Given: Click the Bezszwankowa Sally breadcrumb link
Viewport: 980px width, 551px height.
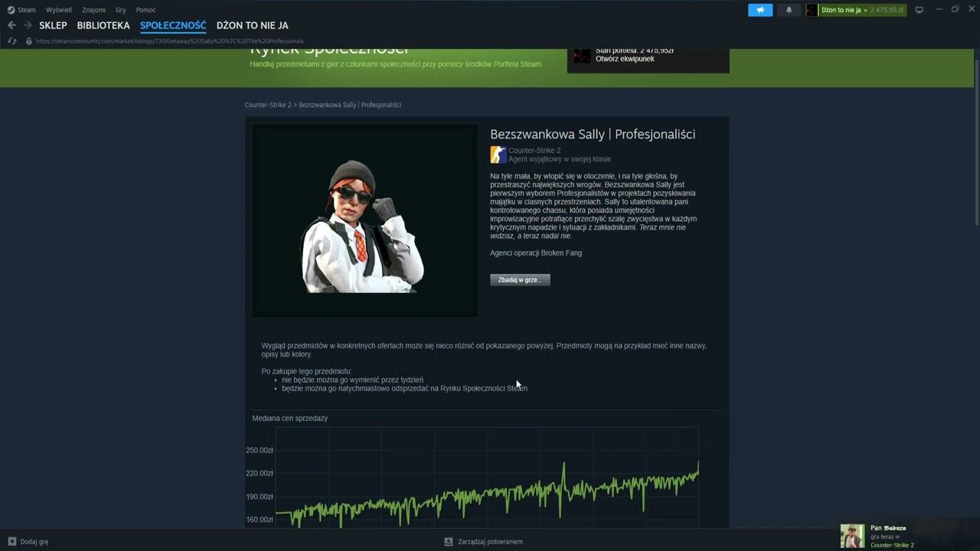Looking at the screenshot, I should 350,105.
